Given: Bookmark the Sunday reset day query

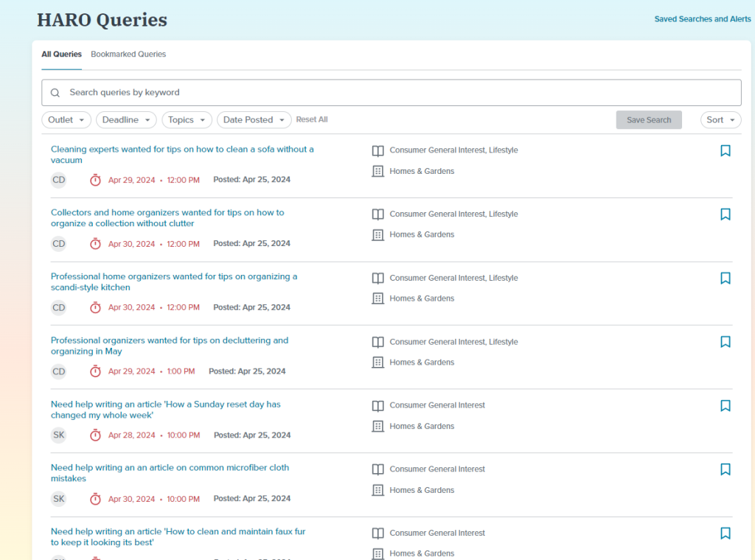Looking at the screenshot, I should click(726, 405).
